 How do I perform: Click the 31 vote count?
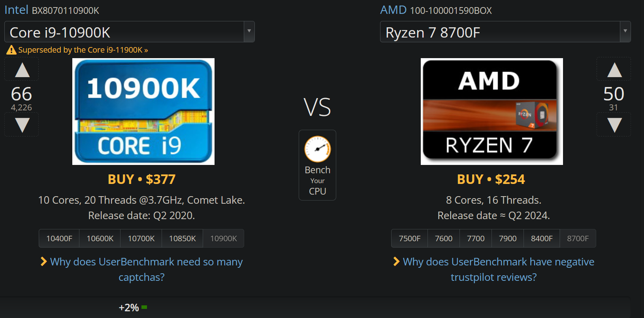613,108
